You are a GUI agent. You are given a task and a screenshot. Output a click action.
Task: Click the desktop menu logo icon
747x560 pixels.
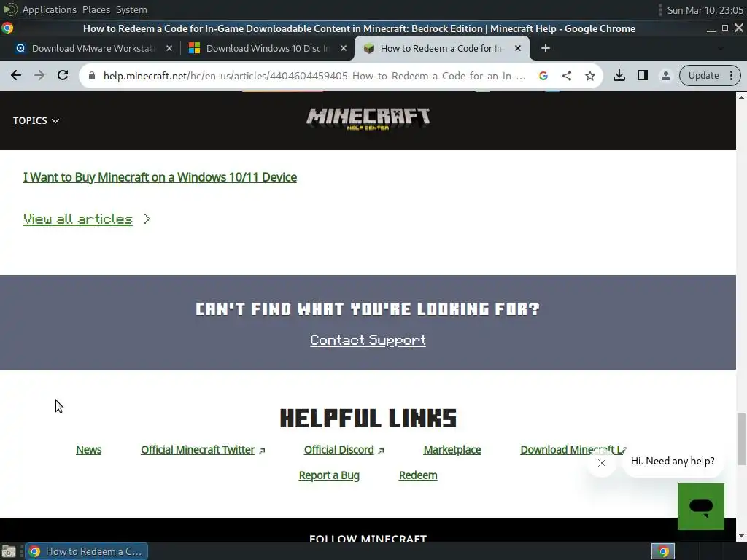pos(10,9)
